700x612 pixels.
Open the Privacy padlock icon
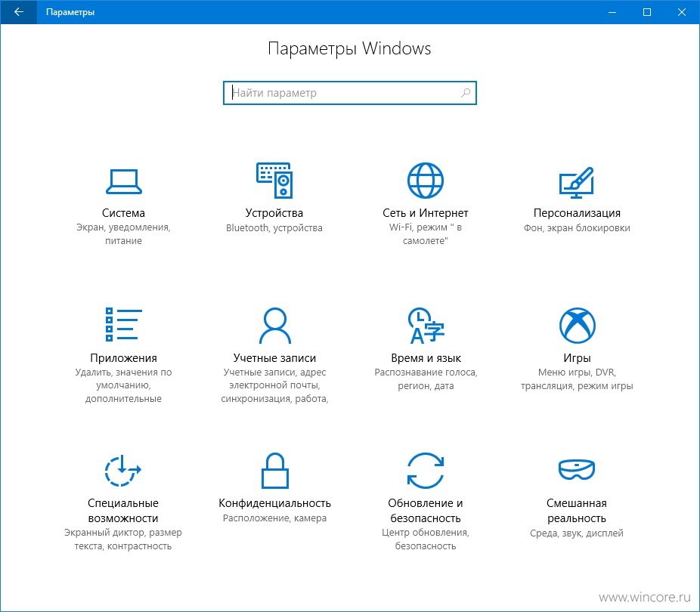274,471
